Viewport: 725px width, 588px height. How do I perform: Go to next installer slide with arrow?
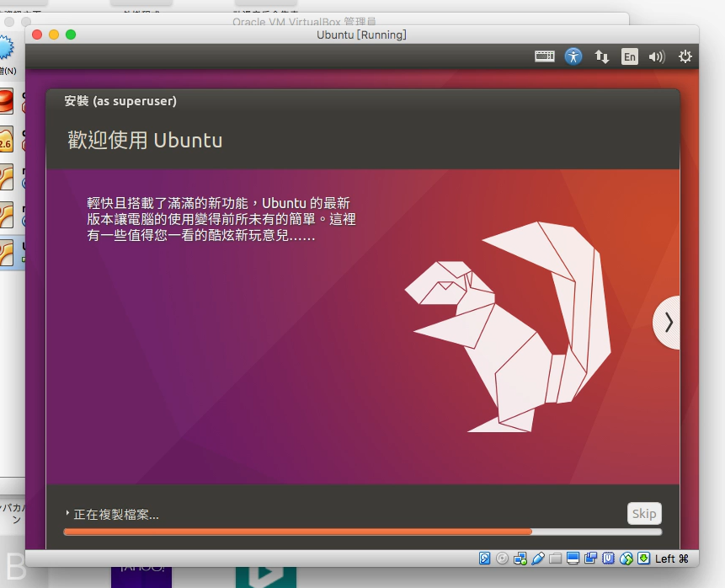click(667, 323)
